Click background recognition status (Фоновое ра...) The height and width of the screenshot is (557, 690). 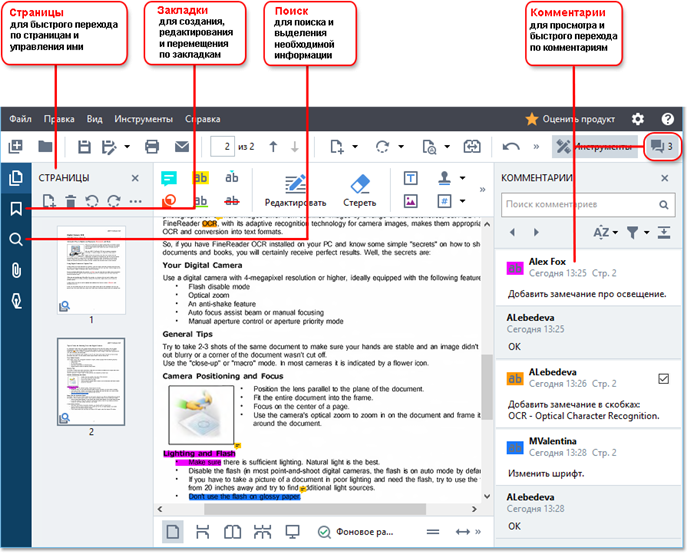pos(356,532)
